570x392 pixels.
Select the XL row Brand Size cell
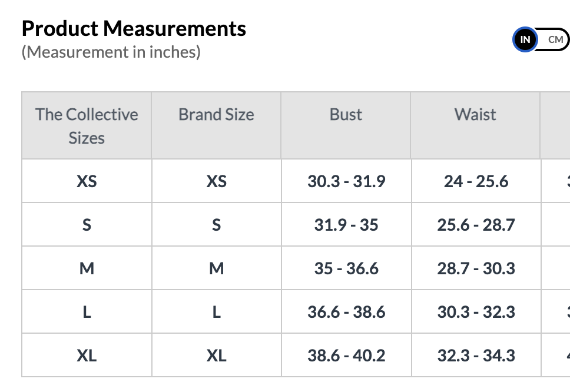(216, 356)
